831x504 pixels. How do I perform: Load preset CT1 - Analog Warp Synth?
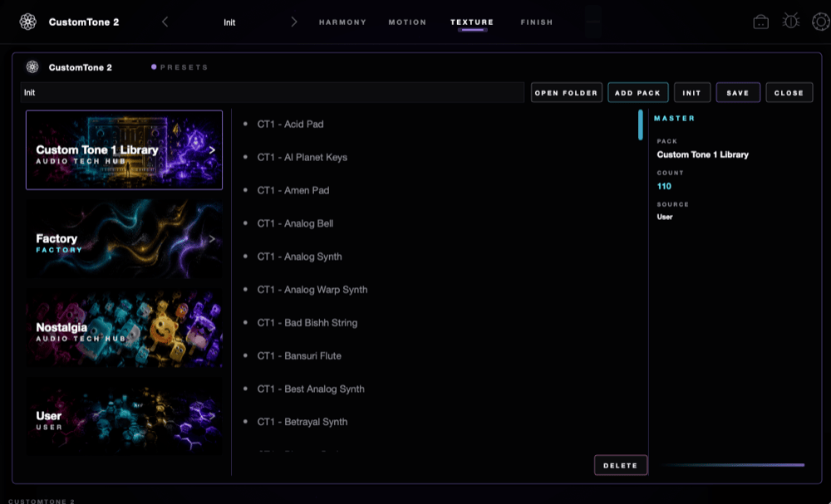[312, 290]
